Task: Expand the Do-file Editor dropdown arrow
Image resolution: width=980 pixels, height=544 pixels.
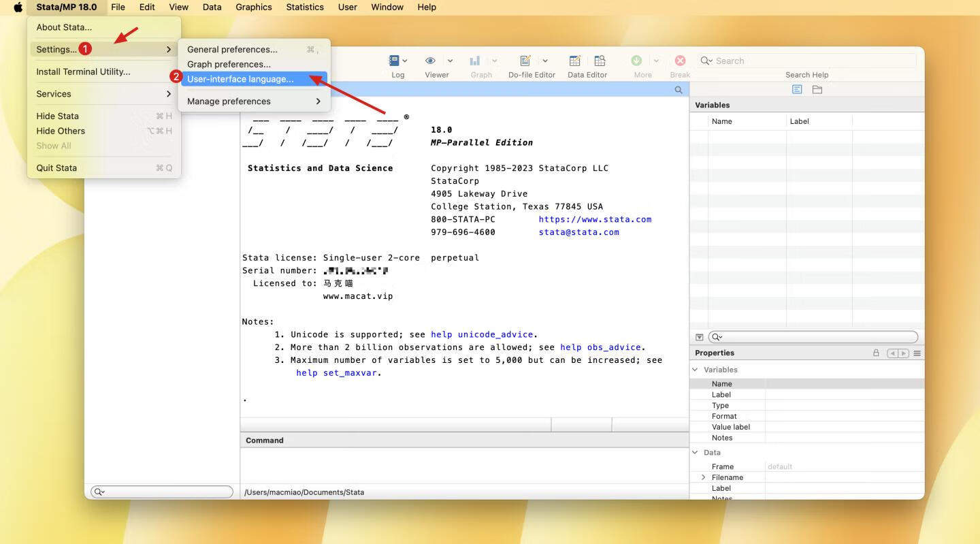Action: 544,61
